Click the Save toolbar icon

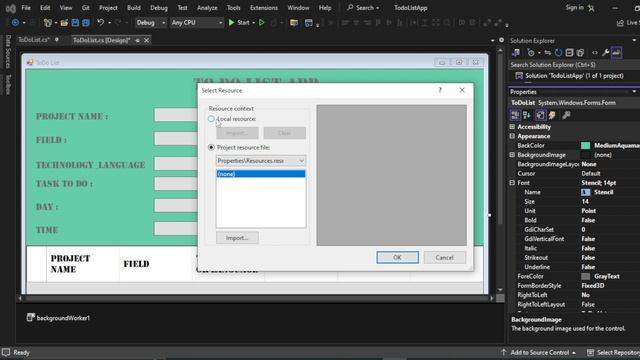75,23
